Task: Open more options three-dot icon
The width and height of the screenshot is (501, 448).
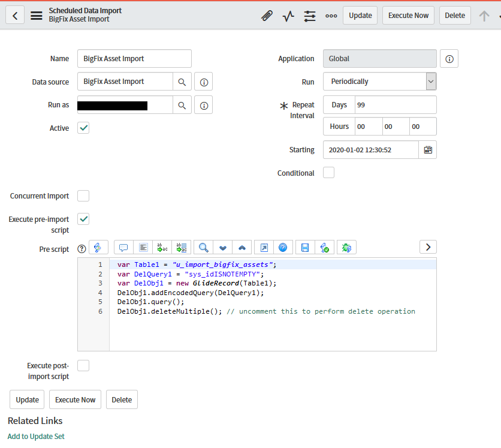Action: (331, 16)
